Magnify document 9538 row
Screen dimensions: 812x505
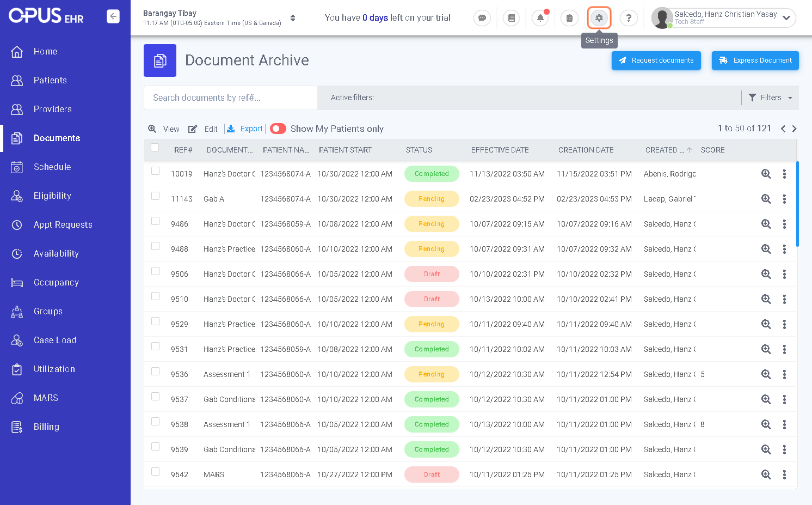pyautogui.click(x=766, y=424)
